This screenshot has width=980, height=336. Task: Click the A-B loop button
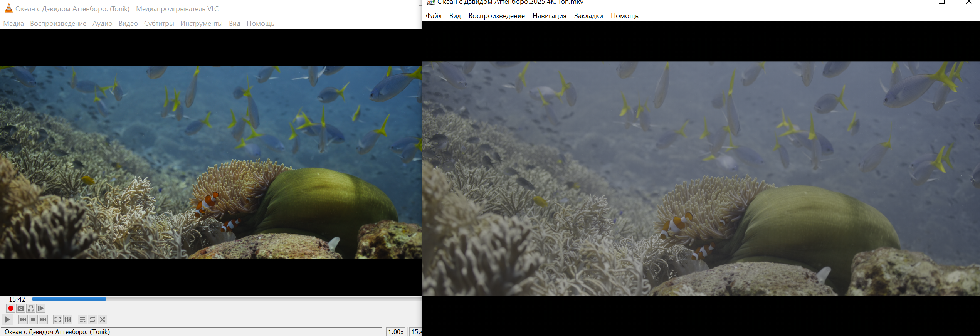pyautogui.click(x=31, y=308)
